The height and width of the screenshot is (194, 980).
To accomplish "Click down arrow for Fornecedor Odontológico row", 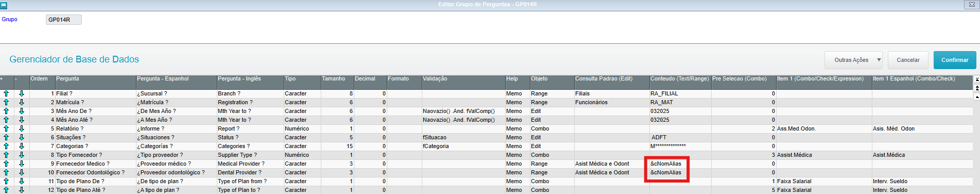I will pyautogui.click(x=22, y=173).
